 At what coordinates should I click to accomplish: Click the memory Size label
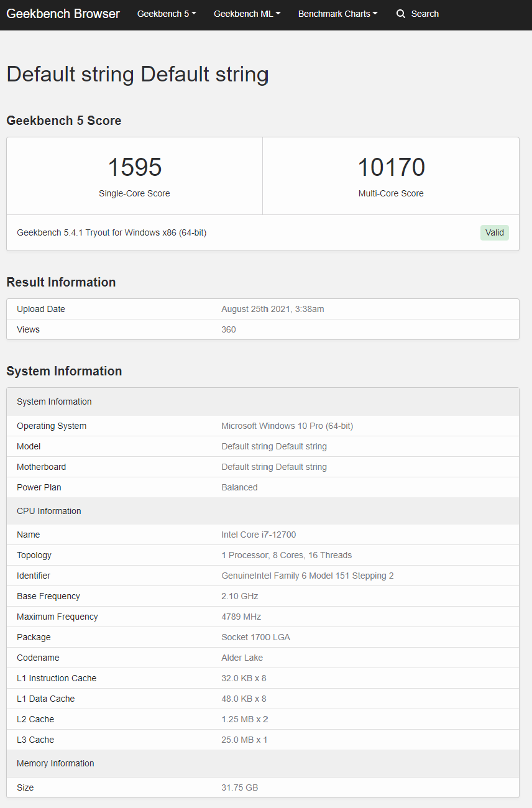(x=25, y=787)
